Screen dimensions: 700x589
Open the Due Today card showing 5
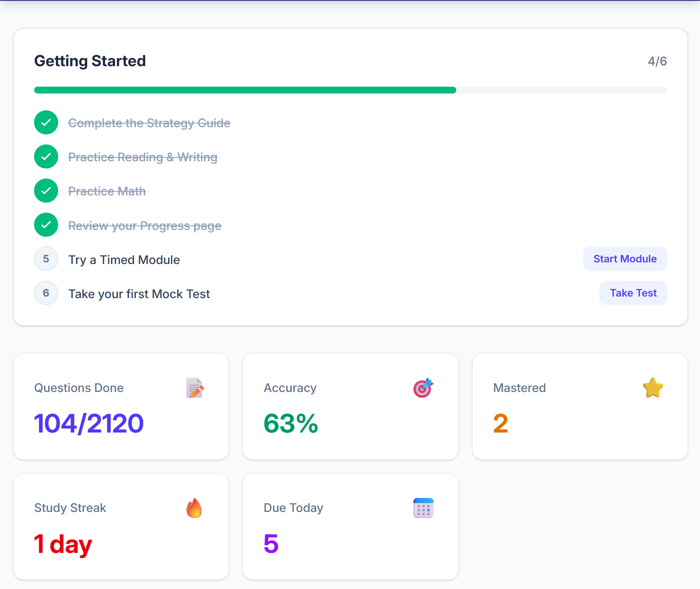(350, 526)
